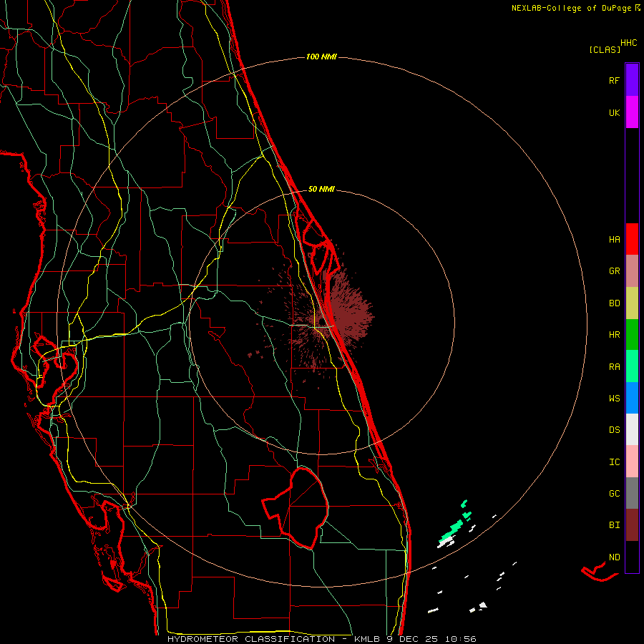Click the thick red lake outline in the south
This screenshot has height=644, width=644.
pyautogui.click(x=296, y=508)
